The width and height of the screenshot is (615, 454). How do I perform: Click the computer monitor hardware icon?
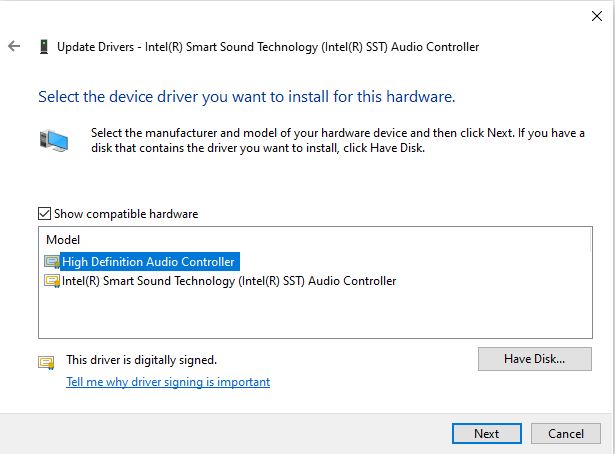pos(54,140)
